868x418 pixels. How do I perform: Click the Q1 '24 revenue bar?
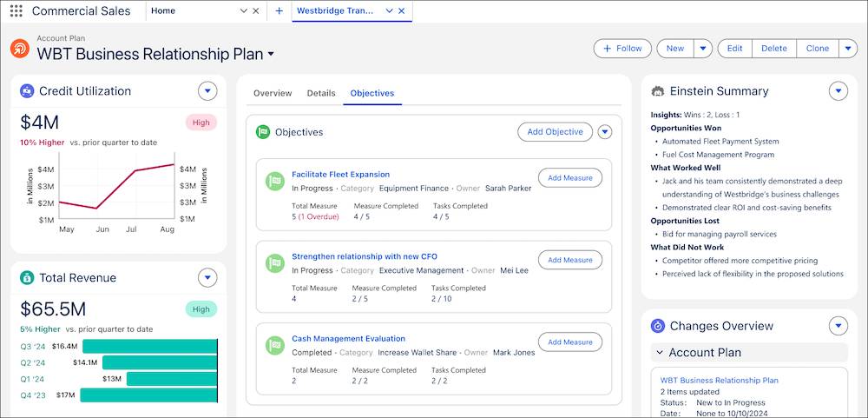(172, 379)
